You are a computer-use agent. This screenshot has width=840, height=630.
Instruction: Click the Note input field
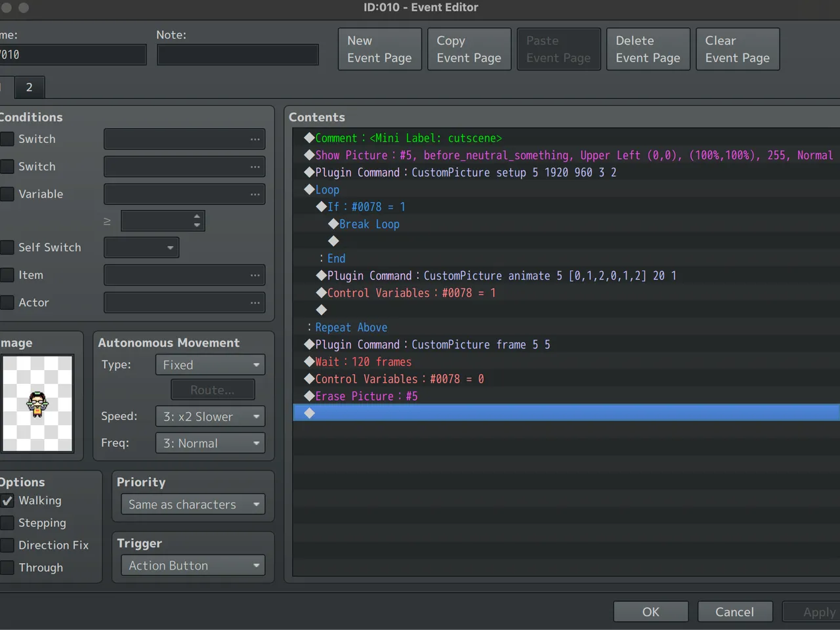[x=238, y=54]
